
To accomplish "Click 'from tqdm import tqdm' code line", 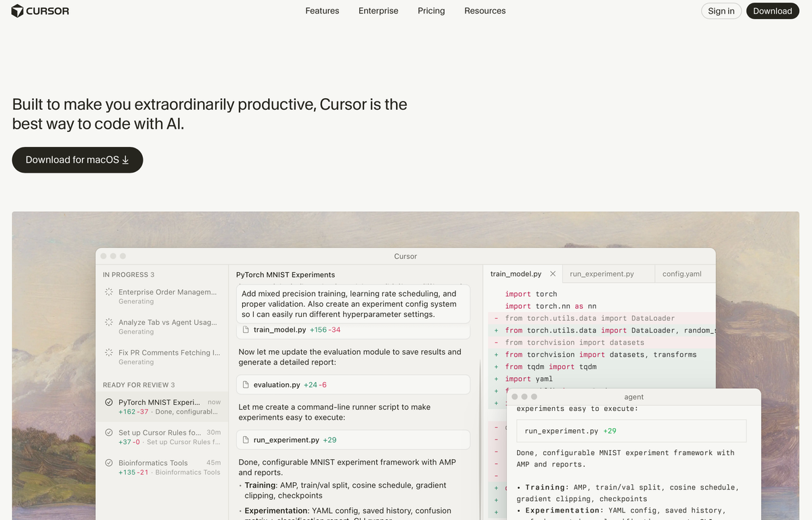I will (x=551, y=366).
